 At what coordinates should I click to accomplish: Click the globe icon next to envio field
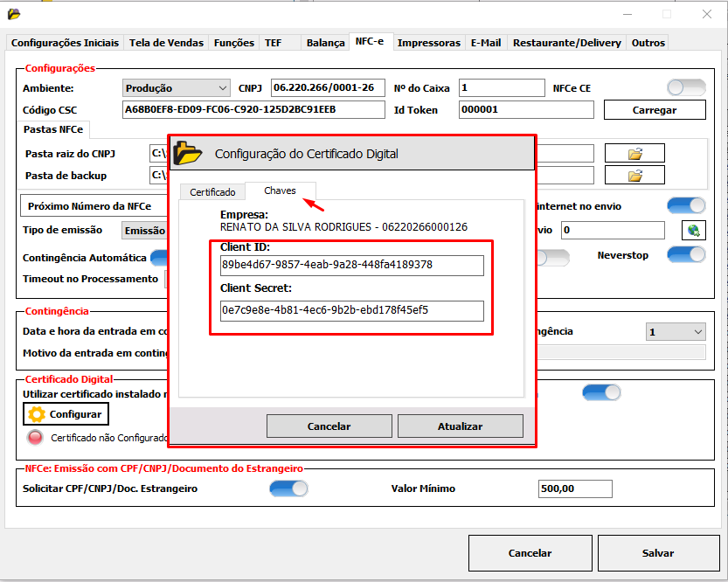pos(693,231)
